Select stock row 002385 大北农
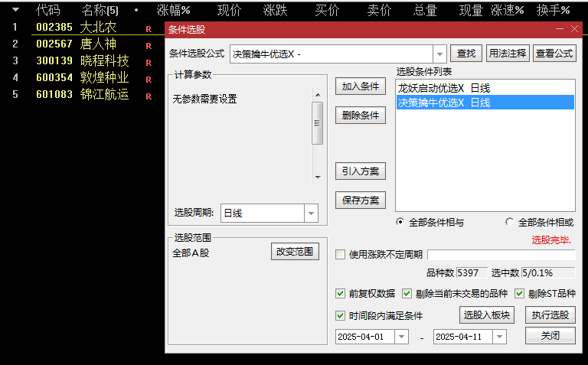 [83, 27]
